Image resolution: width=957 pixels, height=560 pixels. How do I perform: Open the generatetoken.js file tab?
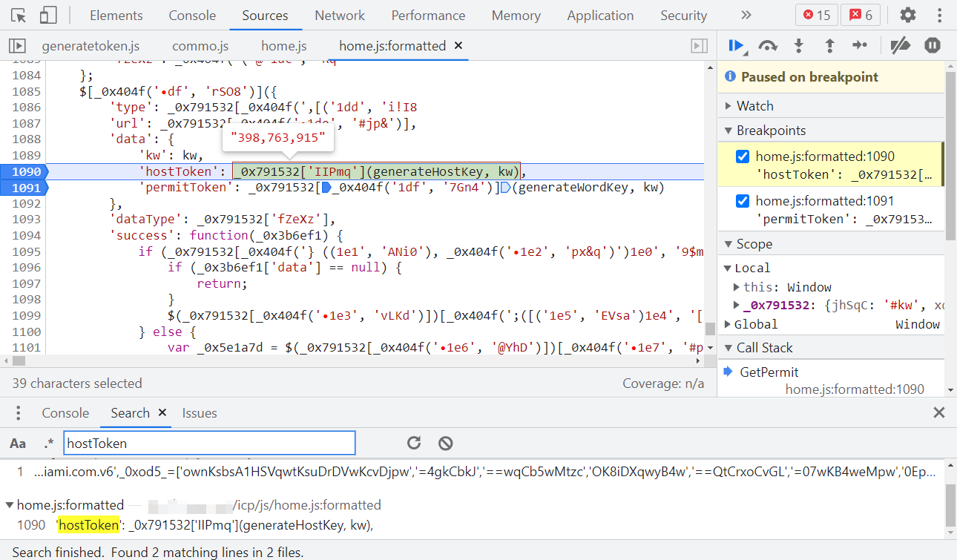coord(91,46)
